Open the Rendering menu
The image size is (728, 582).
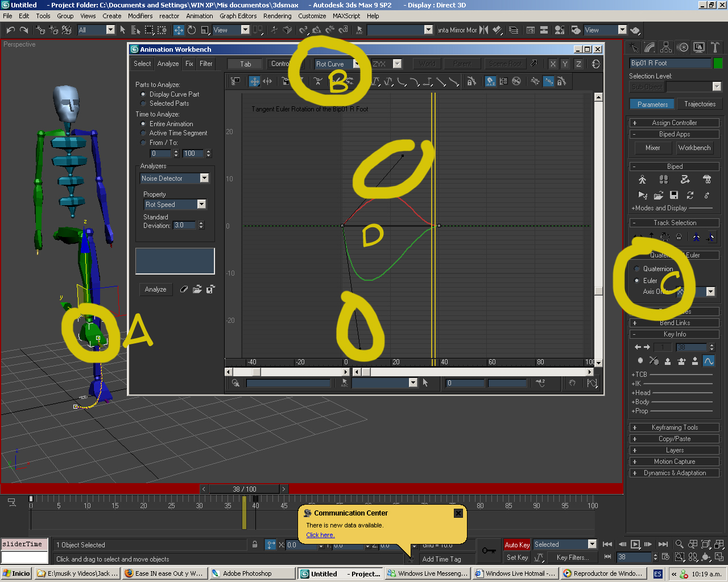[x=278, y=16]
